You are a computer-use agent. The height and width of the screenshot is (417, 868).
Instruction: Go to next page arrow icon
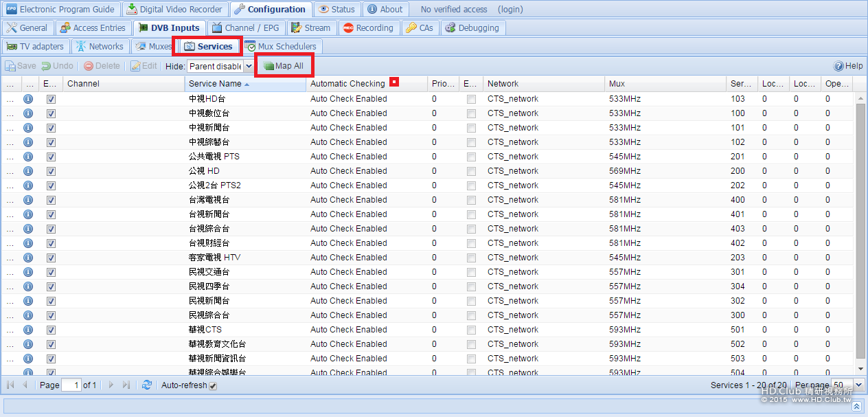coord(111,385)
